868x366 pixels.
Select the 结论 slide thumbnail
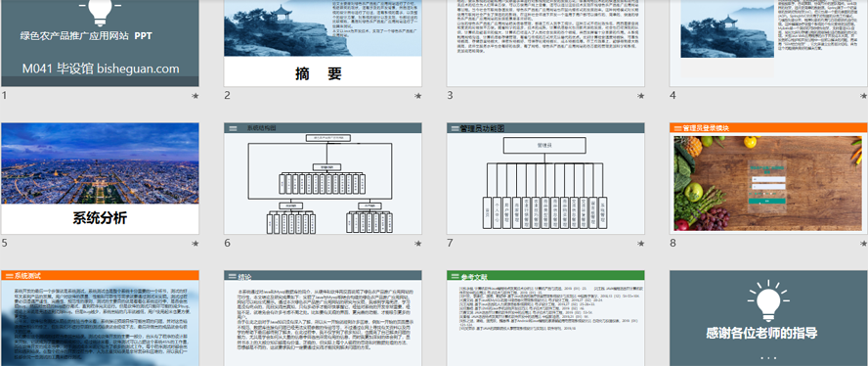(323, 318)
